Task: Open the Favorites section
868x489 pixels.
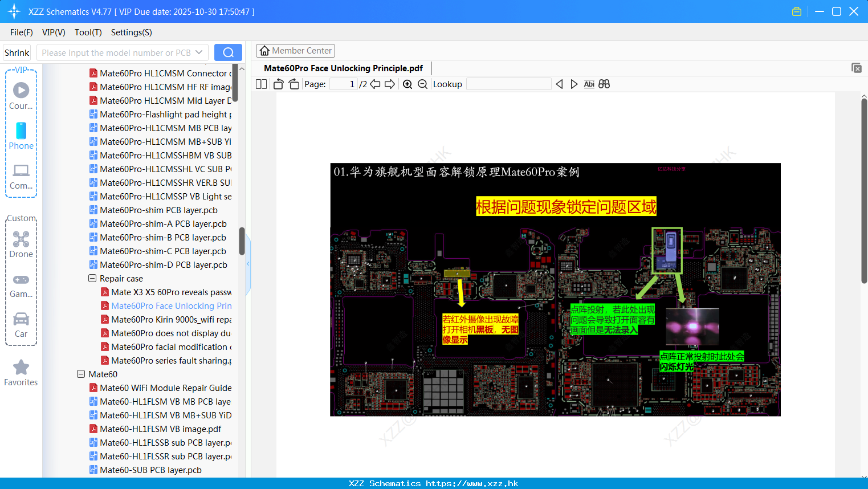Action: pyautogui.click(x=21, y=373)
